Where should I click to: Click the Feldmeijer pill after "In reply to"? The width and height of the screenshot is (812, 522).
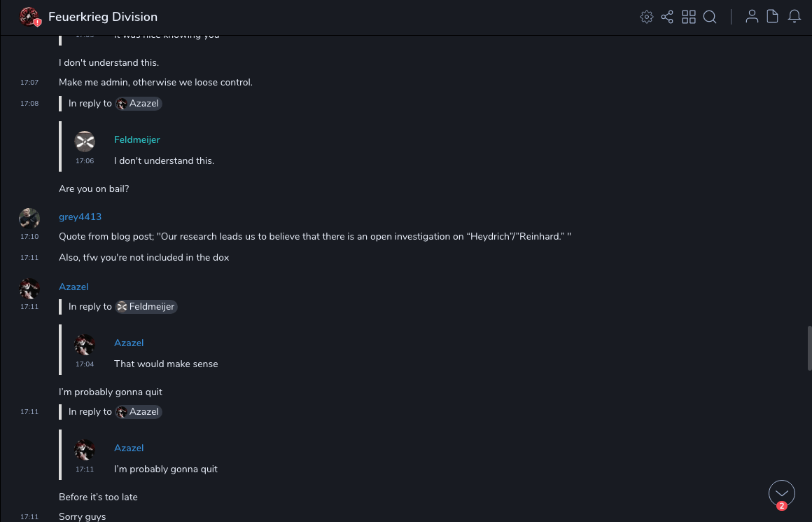click(146, 306)
